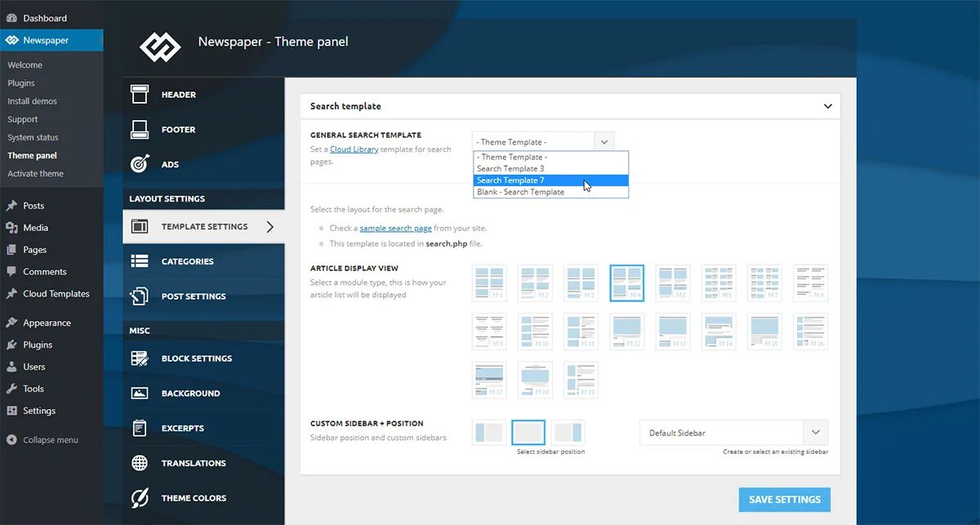Choose '- Theme Template -' in dropdown list

551,157
